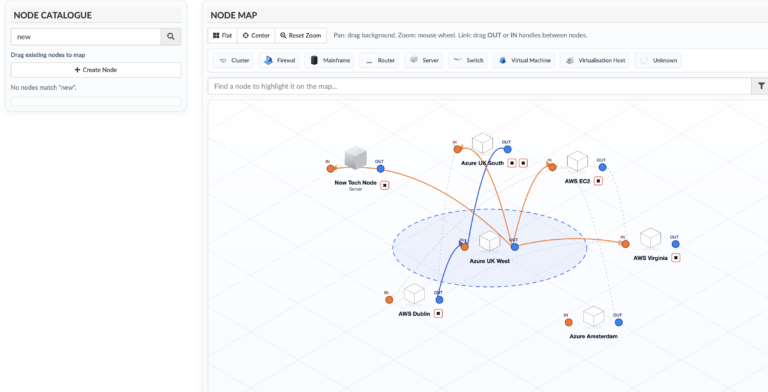The width and height of the screenshot is (768, 392).
Task: Remove New Tech Node with its x button
Action: coord(384,185)
